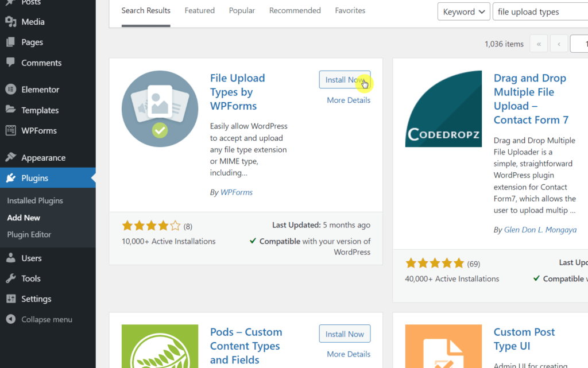Open More Details for File Upload Types
The image size is (588, 368).
(349, 100)
